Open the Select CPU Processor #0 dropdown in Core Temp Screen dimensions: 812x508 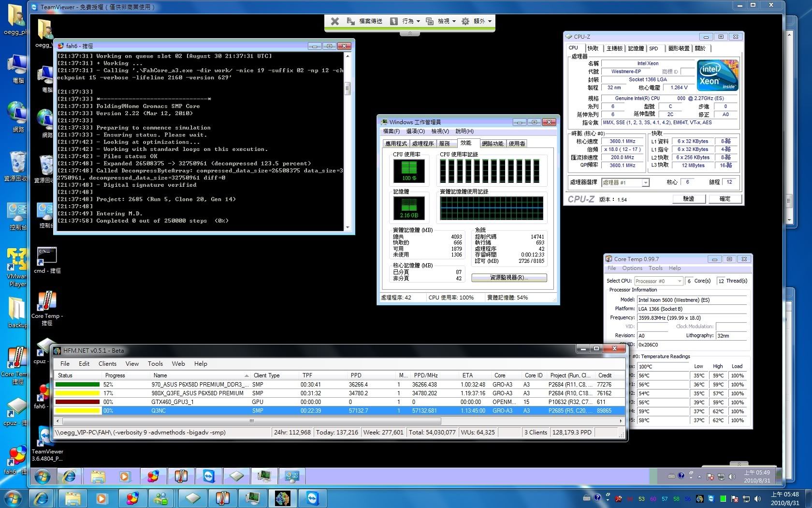[x=658, y=281]
